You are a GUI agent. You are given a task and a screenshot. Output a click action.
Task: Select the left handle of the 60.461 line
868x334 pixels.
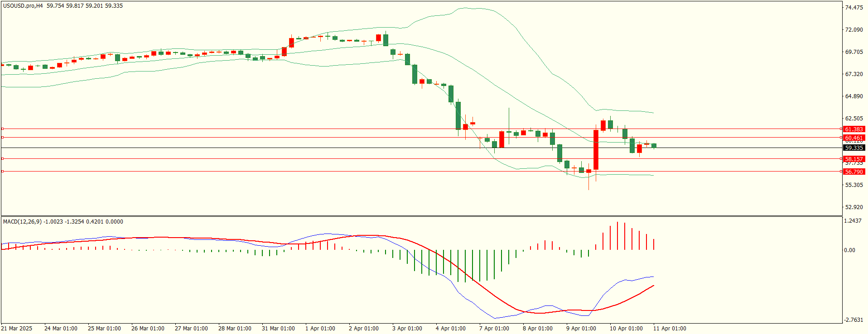pyautogui.click(x=3, y=137)
